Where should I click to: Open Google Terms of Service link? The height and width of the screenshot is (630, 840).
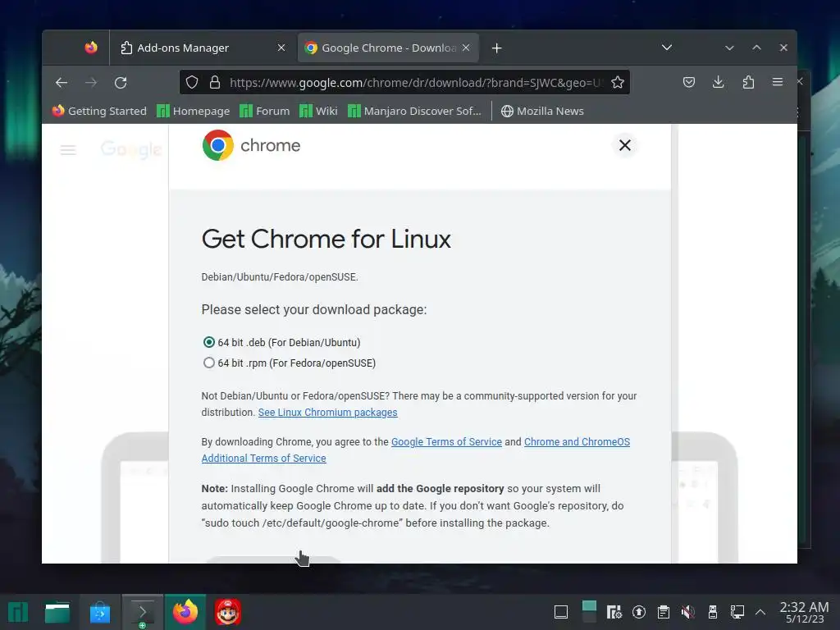tap(446, 442)
